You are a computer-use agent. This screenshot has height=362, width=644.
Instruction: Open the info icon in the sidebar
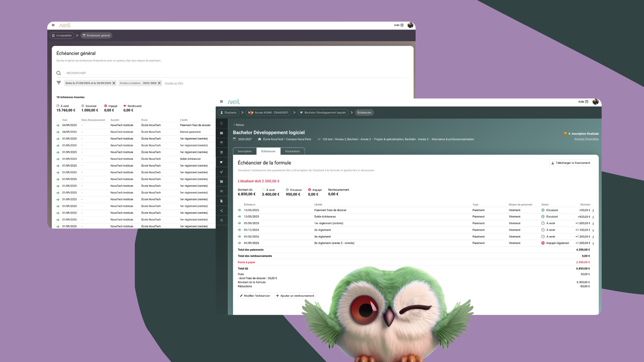[221, 124]
